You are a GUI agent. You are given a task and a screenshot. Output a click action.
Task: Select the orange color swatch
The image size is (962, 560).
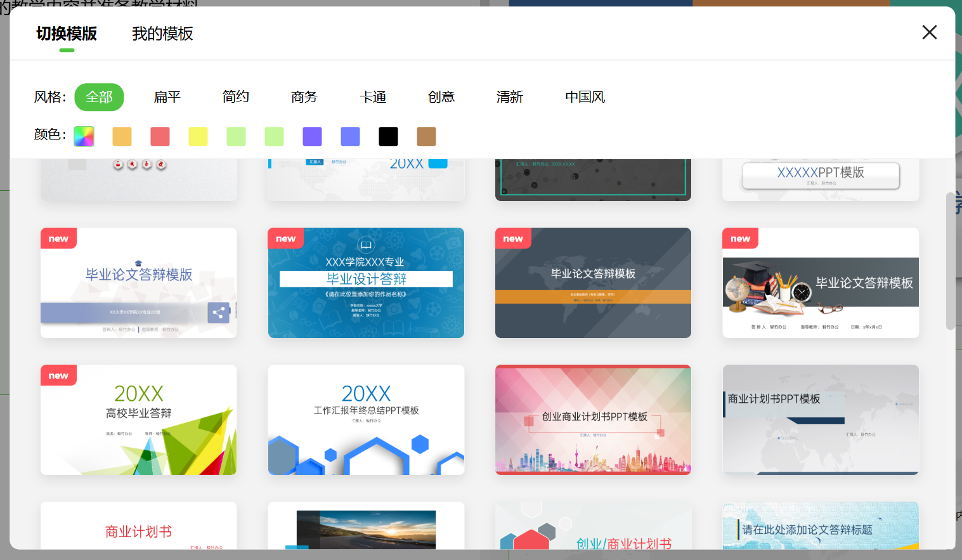122,136
